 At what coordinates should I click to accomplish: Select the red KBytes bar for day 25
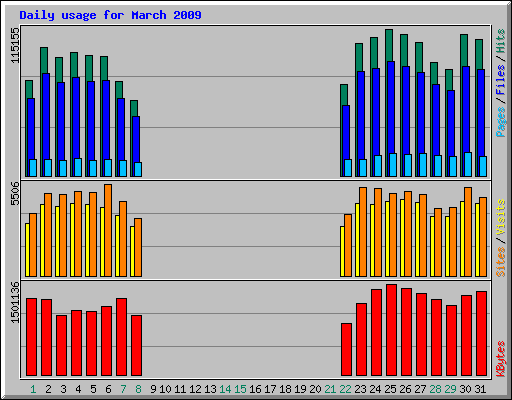point(391,330)
